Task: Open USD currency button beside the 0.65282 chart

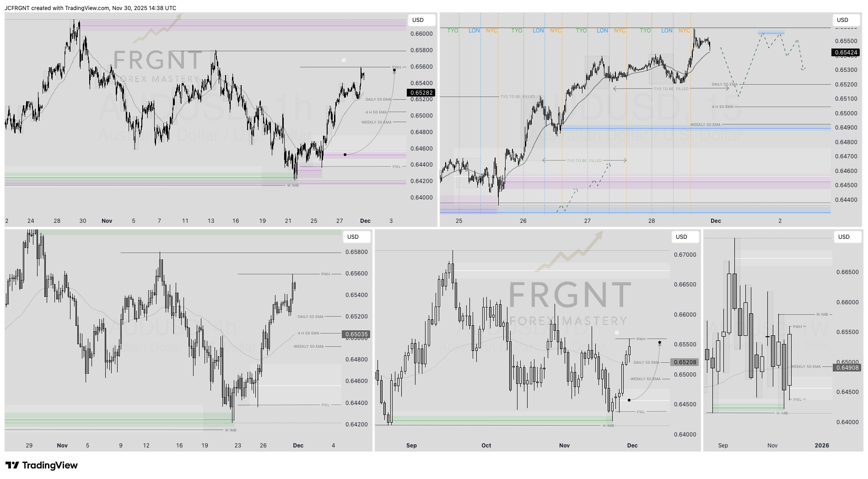Action: pyautogui.click(x=421, y=20)
